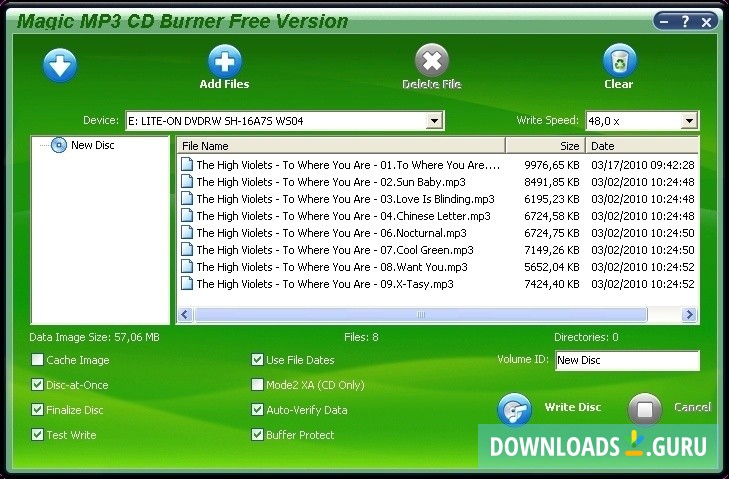
Task: Click the Clear recycle bin icon
Action: click(619, 60)
